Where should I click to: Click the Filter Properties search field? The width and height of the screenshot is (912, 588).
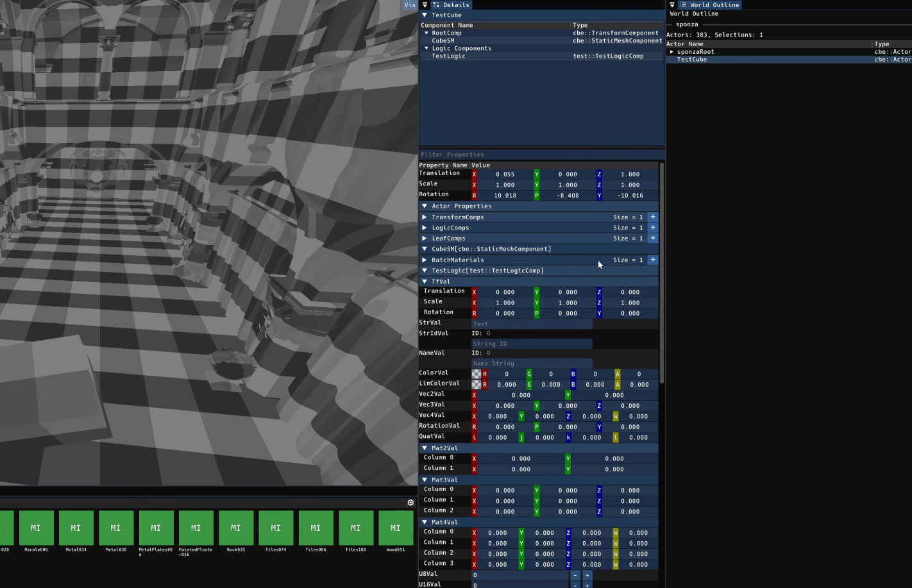(x=541, y=155)
